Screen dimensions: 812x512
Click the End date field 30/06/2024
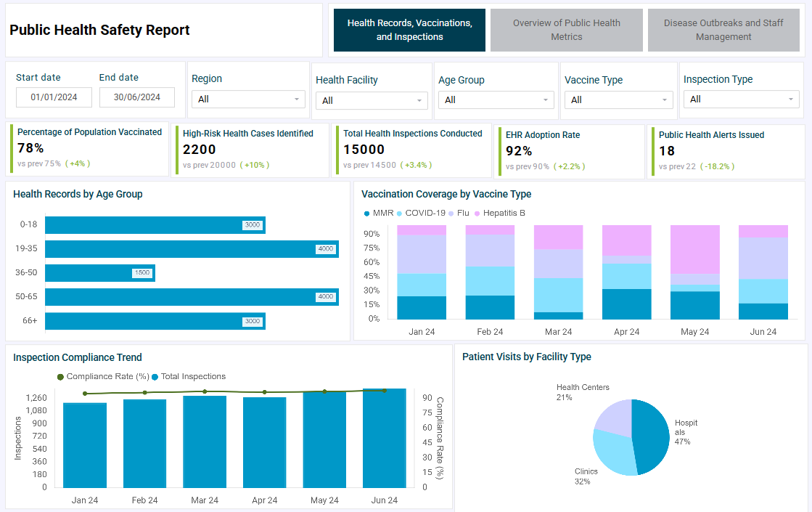pyautogui.click(x=136, y=97)
